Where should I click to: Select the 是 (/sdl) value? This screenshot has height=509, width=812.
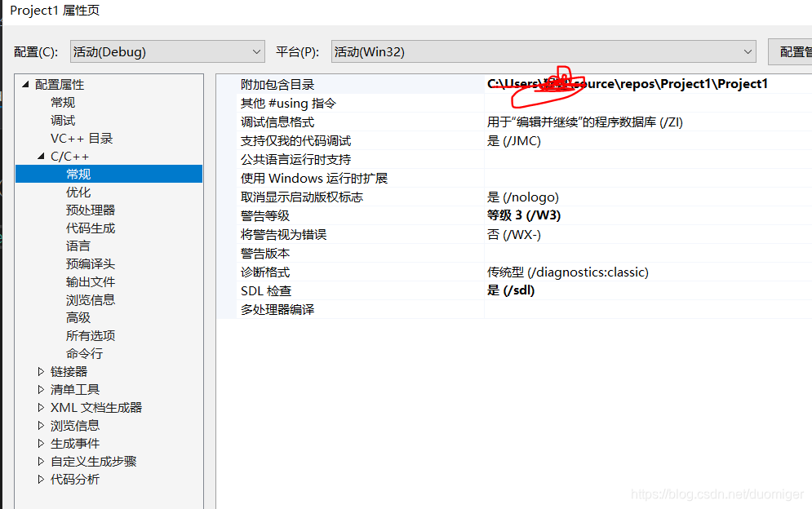point(511,290)
